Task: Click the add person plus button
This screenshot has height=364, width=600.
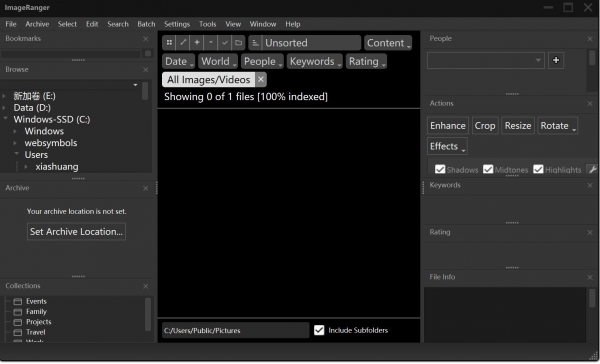Action: (556, 60)
